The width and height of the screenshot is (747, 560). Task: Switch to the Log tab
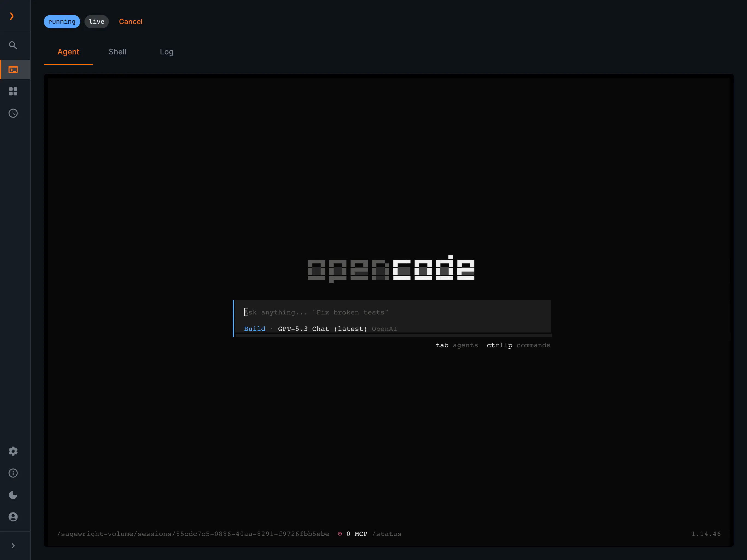pos(167,52)
